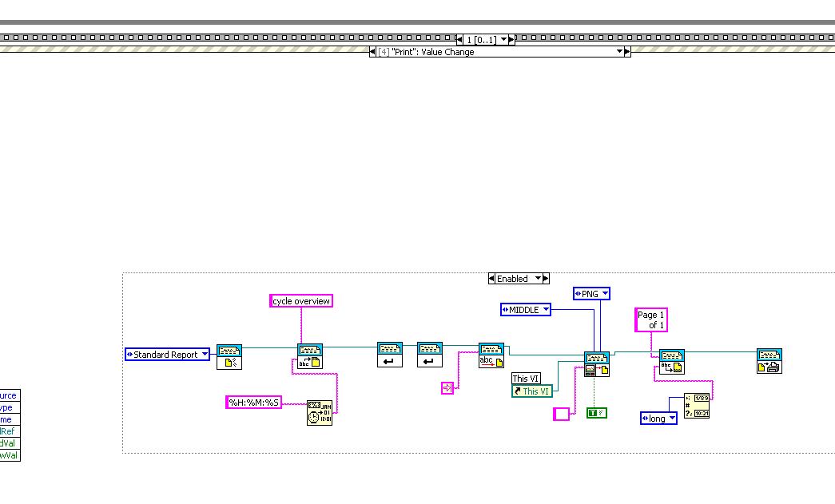Go to previous case of 1 [0..1] structure
The height and width of the screenshot is (504, 835).
[x=459, y=39]
